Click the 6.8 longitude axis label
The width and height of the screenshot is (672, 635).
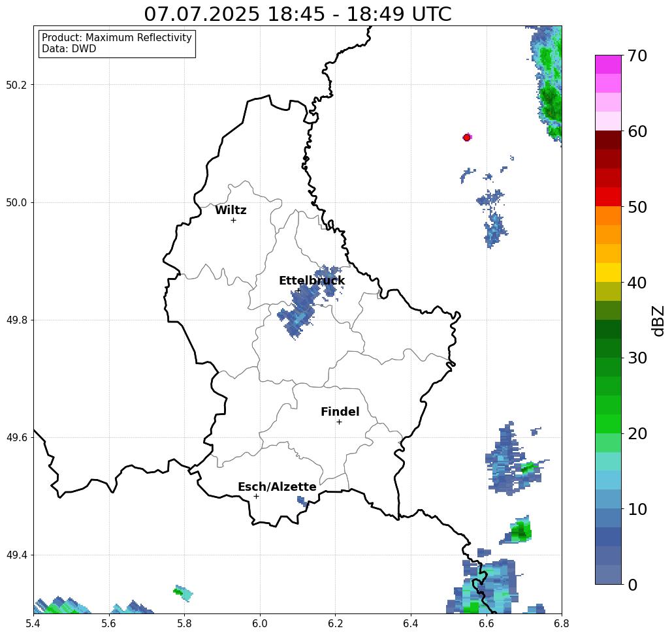coord(562,623)
